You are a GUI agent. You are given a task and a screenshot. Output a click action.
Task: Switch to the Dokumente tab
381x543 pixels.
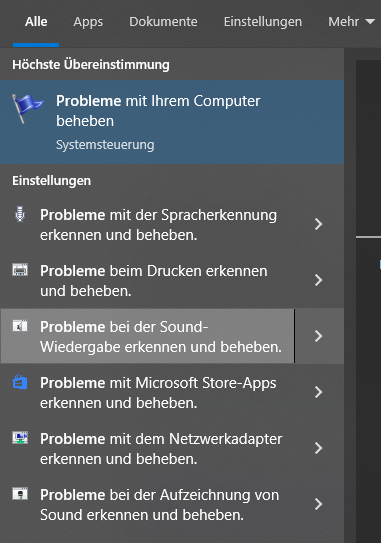coord(163,22)
